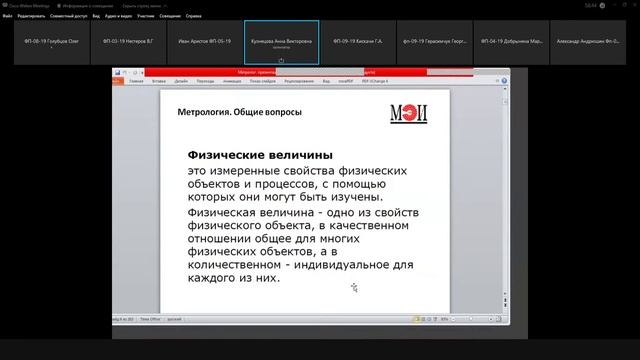Image resolution: width=640 pixels, height=360 pixels.
Task: Click the zoom slider in PowerPoint status bar
Action: 472,319
